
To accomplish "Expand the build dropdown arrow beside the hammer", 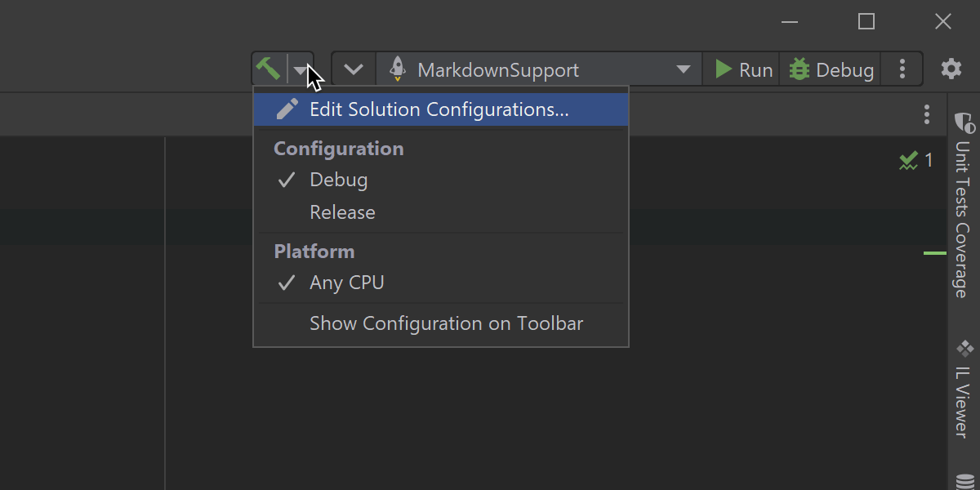I will 301,69.
